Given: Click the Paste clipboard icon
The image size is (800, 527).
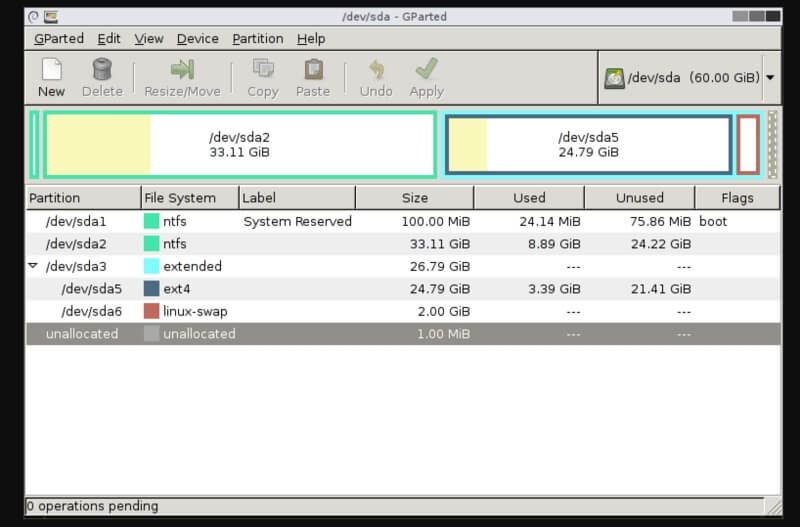Looking at the screenshot, I should (313, 70).
